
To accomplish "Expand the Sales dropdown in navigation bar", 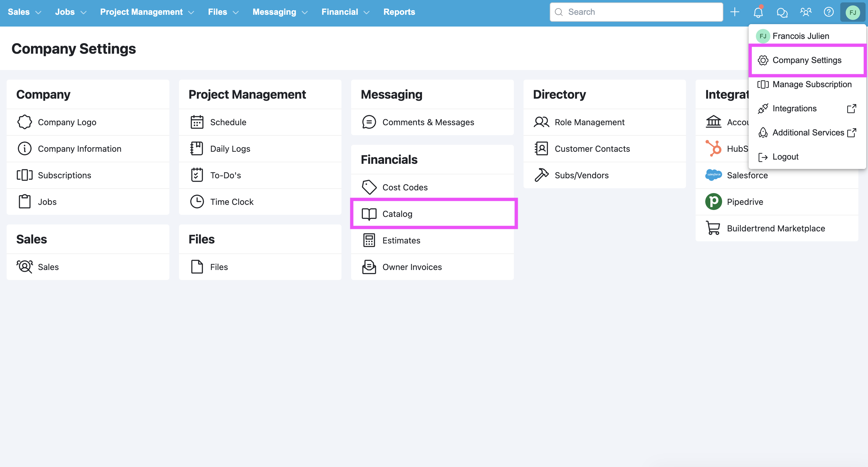I will (x=24, y=12).
